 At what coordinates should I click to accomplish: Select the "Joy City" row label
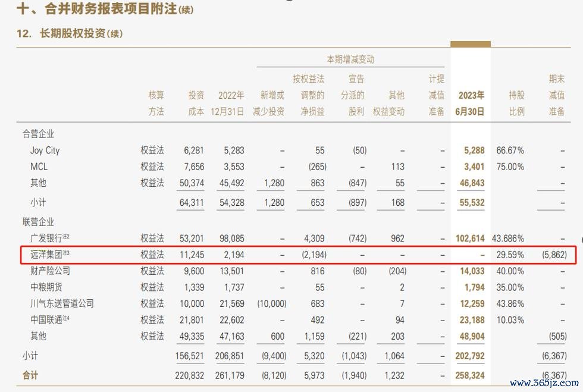pyautogui.click(x=45, y=150)
